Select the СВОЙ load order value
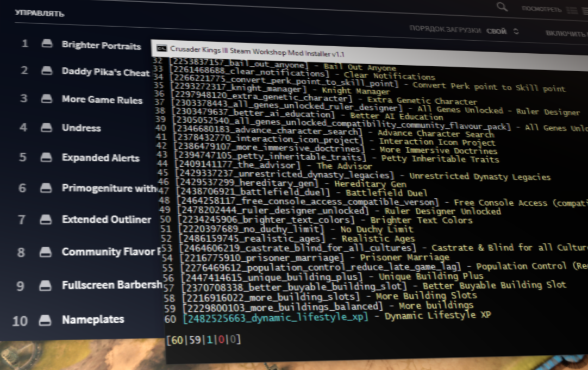 496,32
